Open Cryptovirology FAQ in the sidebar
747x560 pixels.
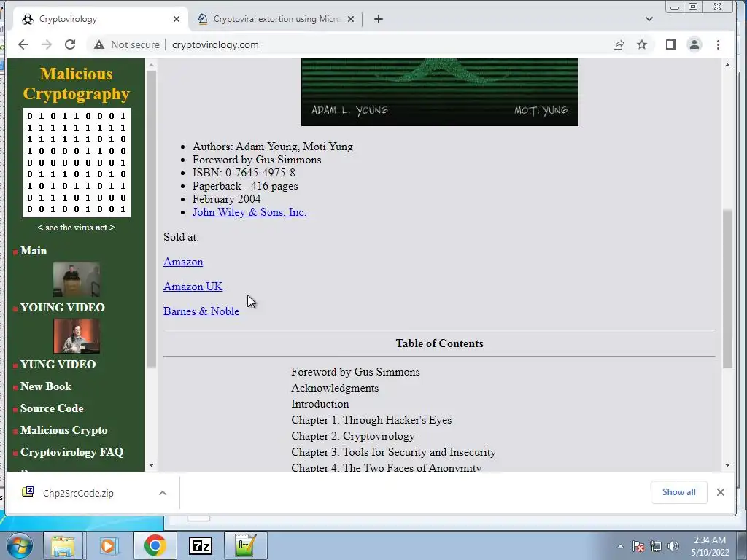72,452
